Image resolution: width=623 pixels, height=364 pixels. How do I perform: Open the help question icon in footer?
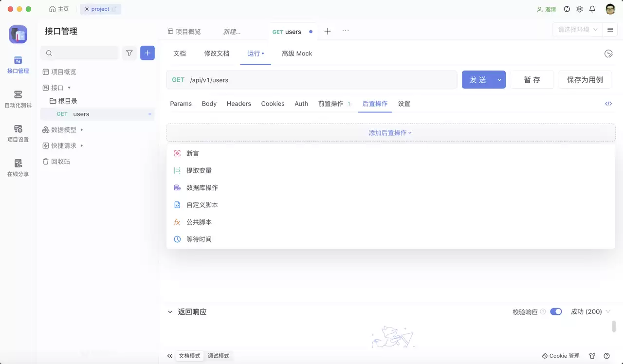606,356
